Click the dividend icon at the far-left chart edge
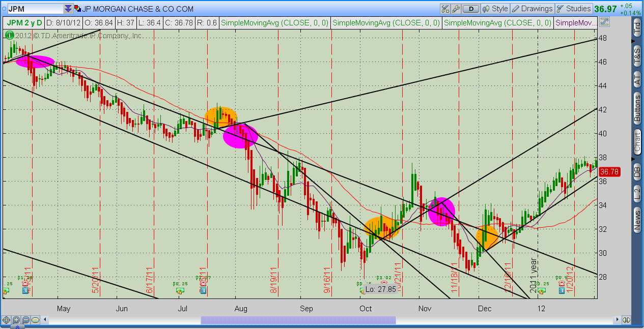 [6, 290]
